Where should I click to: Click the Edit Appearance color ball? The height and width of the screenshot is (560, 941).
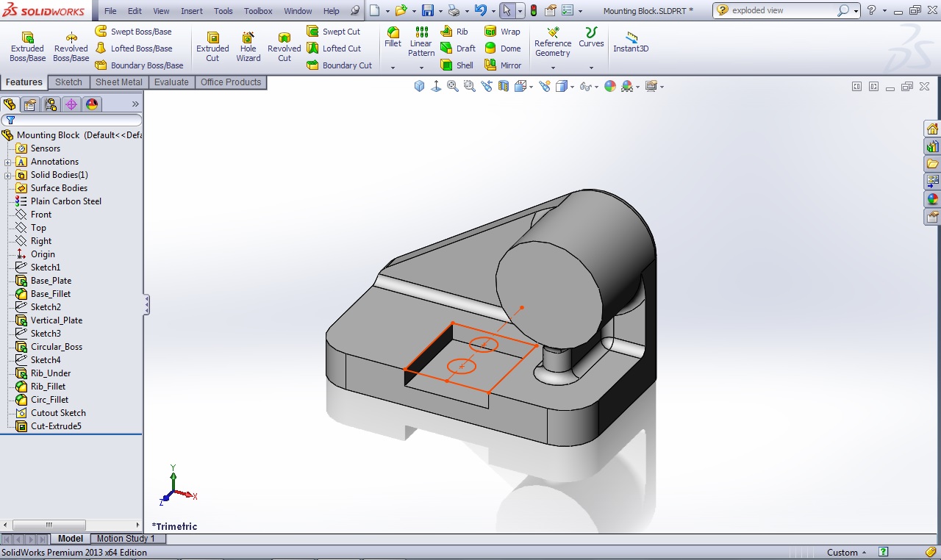tap(610, 86)
